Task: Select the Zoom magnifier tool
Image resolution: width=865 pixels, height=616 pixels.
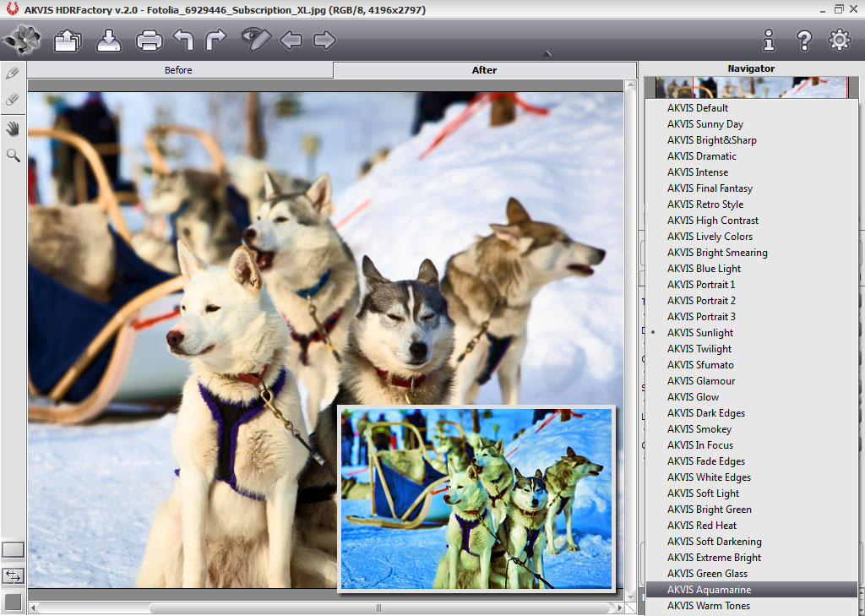Action: [13, 155]
